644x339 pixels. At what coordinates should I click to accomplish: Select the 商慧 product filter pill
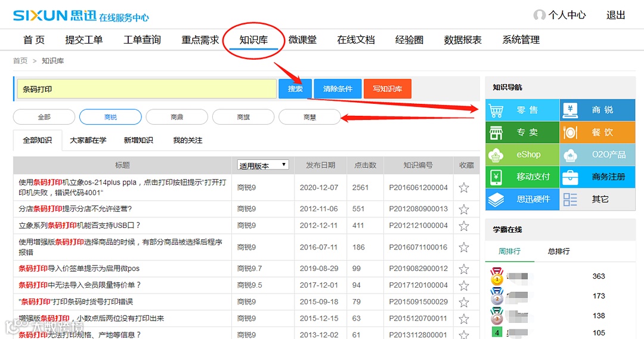click(309, 117)
